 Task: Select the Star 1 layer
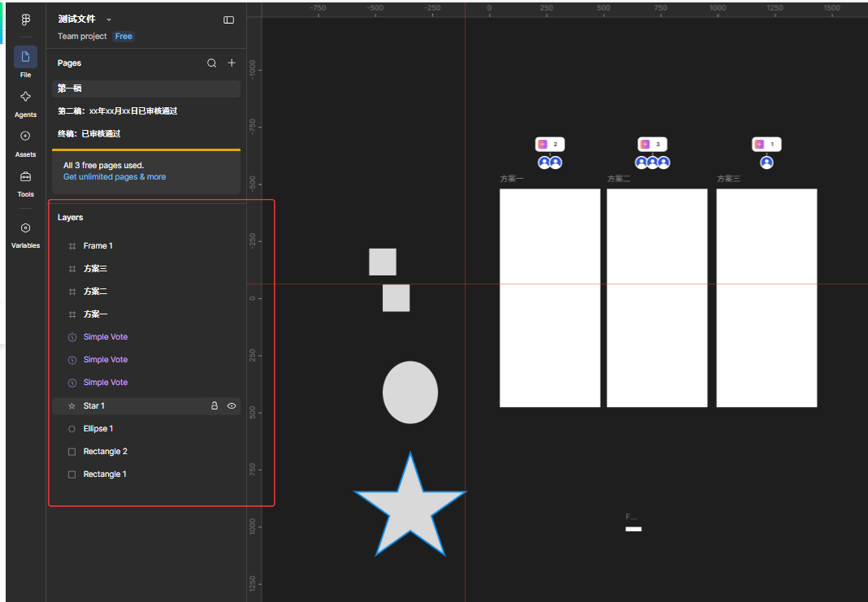pyautogui.click(x=146, y=406)
